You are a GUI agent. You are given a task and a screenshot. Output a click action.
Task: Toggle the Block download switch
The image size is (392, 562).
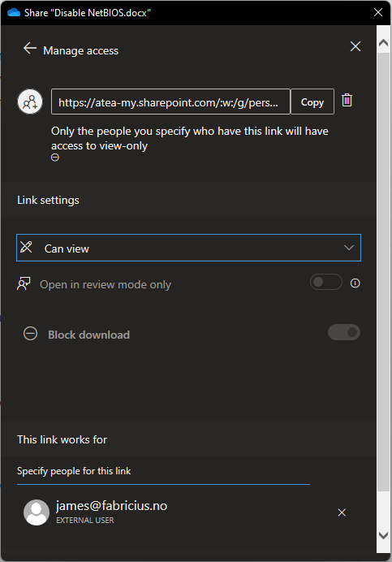point(344,332)
